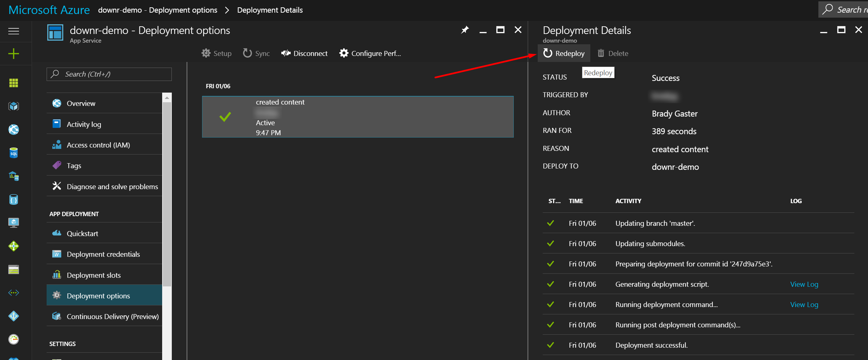Viewport: 868px width, 360px height.
Task: Click the "Updating branch 'master'." activity row
Action: coord(698,223)
